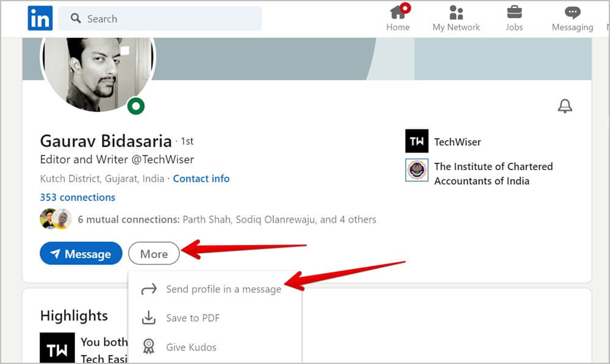Open the Messaging tab

(572, 18)
